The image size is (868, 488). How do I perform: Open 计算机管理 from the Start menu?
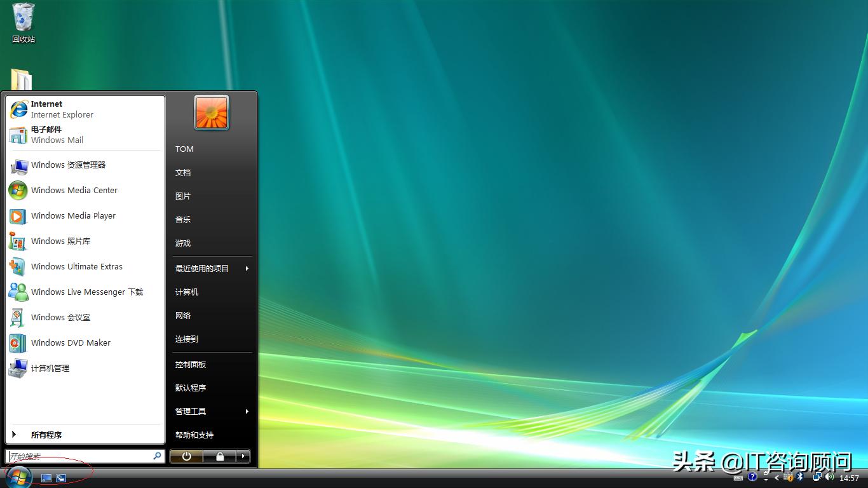point(50,368)
